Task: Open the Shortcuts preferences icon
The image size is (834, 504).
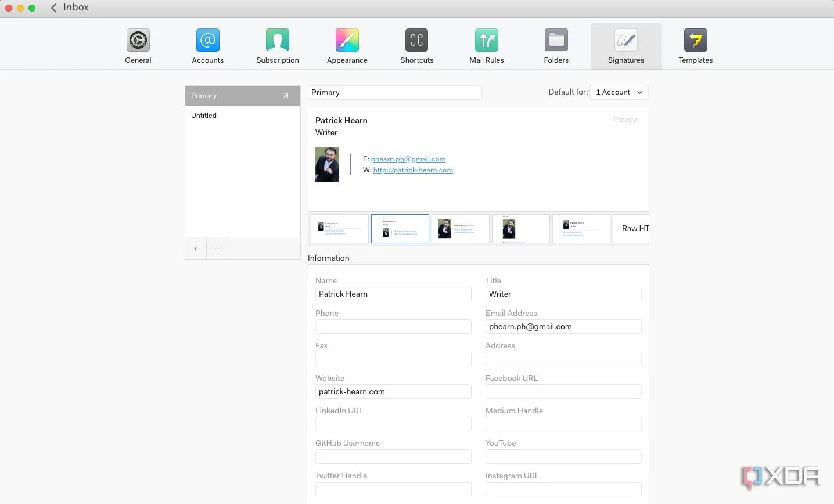Action: click(x=417, y=40)
